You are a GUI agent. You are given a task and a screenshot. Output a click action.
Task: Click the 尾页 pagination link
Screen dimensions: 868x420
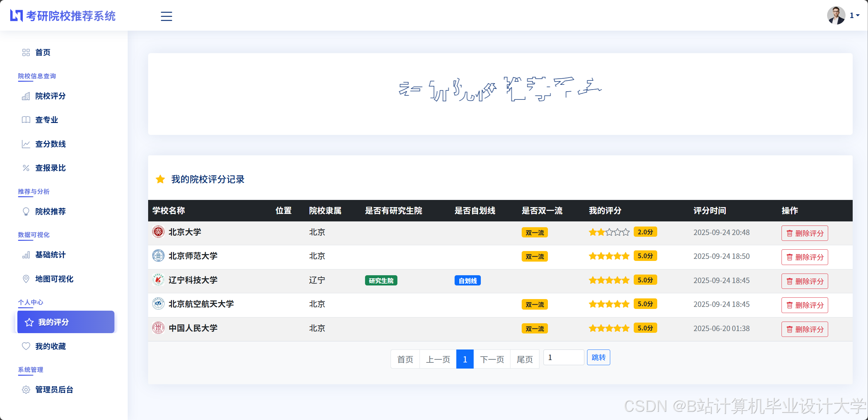[x=524, y=359]
